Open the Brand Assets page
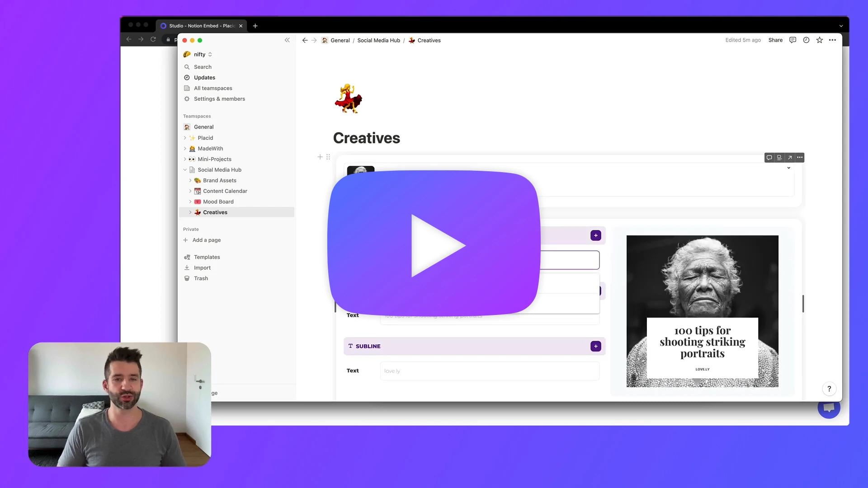The height and width of the screenshot is (488, 868). 220,180
